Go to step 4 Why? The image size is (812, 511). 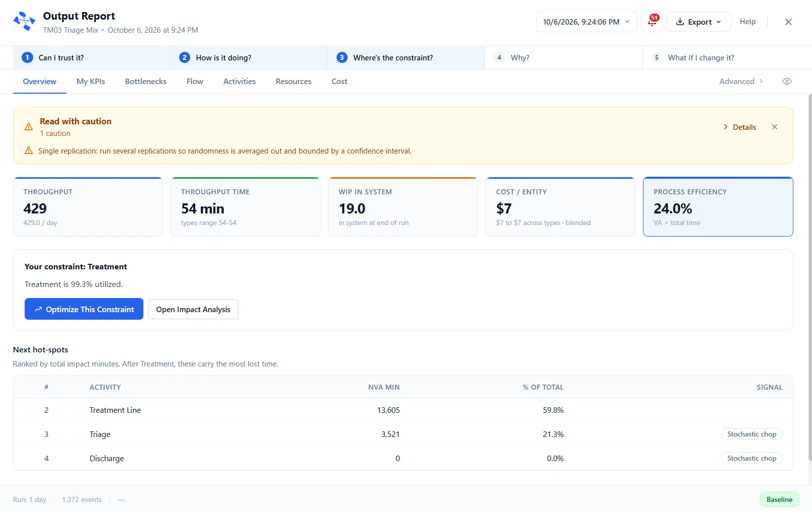coord(563,58)
